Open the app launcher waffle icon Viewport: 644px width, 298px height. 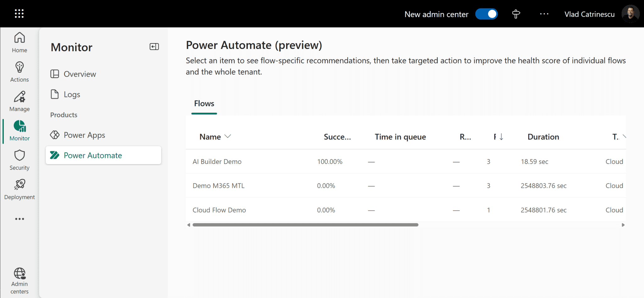coord(19,14)
